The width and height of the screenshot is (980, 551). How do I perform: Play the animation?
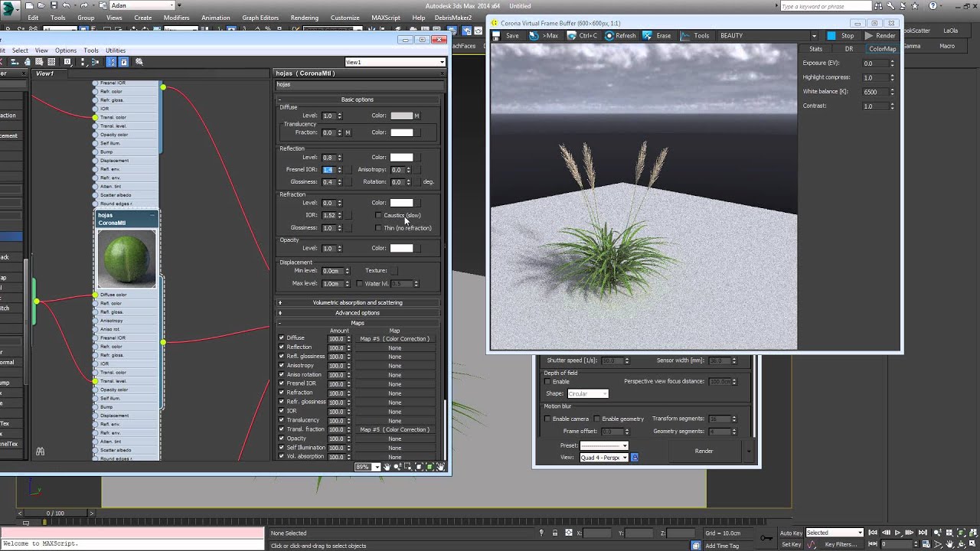point(897,533)
